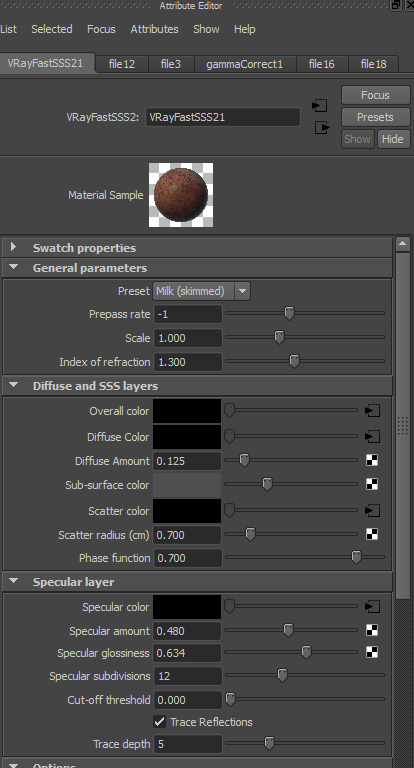Click the Hide button
414x768 pixels.
pos(393,139)
